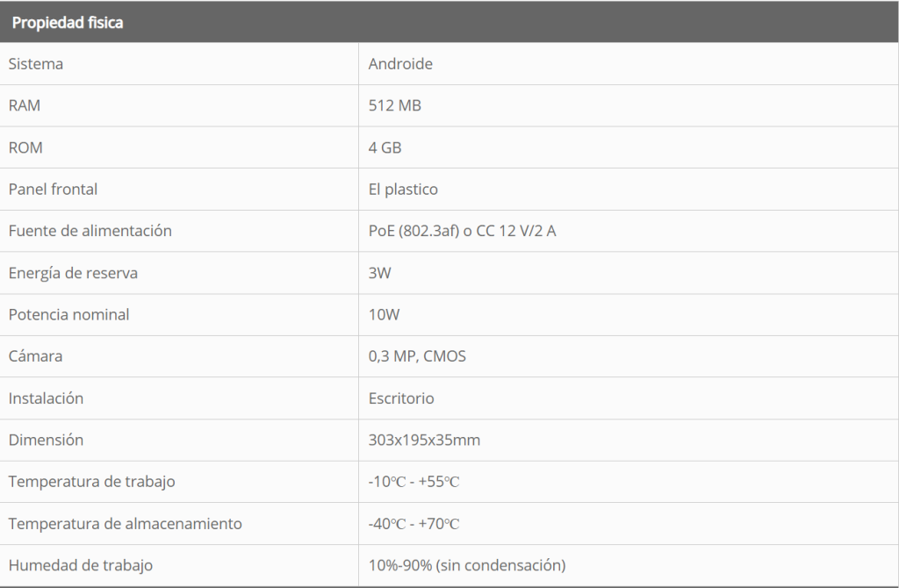The height and width of the screenshot is (588, 899).
Task: Click the "Escritorio" installation value
Action: (401, 398)
